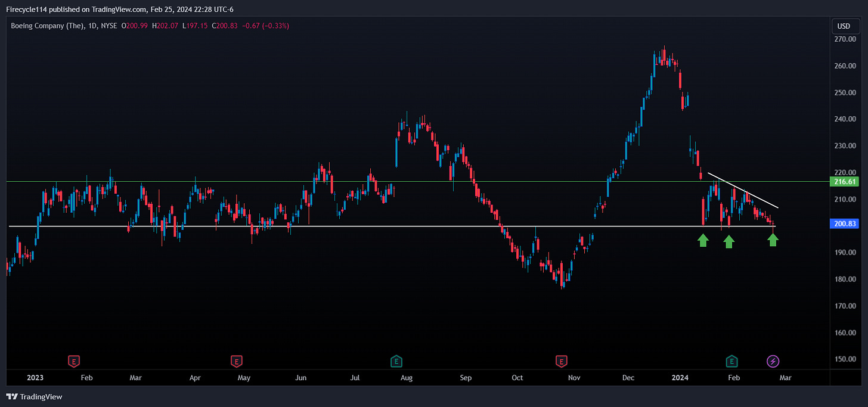The image size is (868, 407).
Task: Click the 220.00 price axis label
Action: [845, 173]
